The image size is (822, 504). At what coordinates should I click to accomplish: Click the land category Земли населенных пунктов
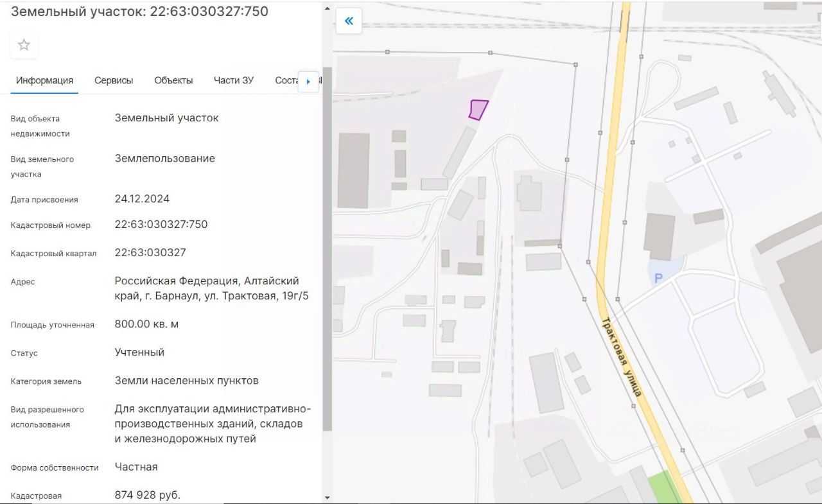click(x=187, y=380)
